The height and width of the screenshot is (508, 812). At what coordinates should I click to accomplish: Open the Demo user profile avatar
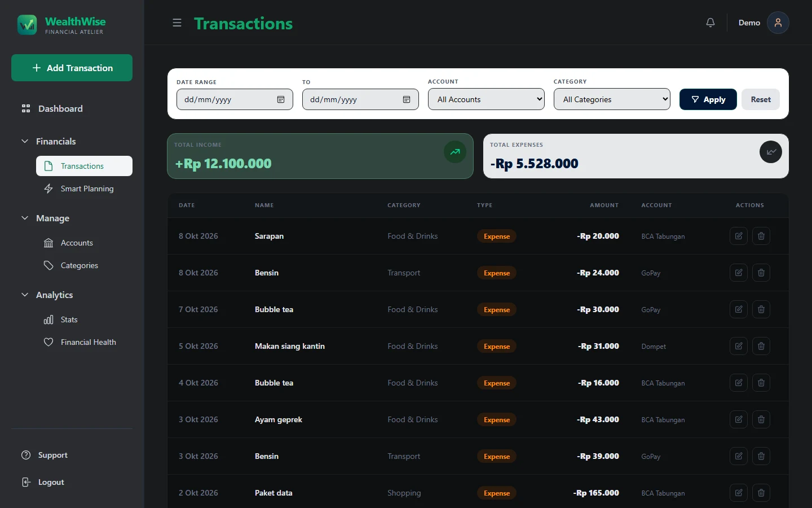[778, 23]
